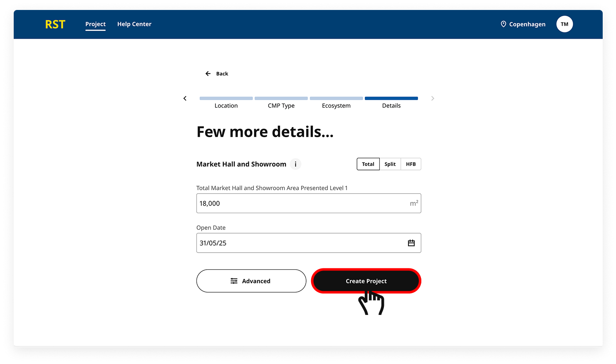Click the right chevron after the step bar
This screenshot has width=616, height=364.
[x=433, y=98]
